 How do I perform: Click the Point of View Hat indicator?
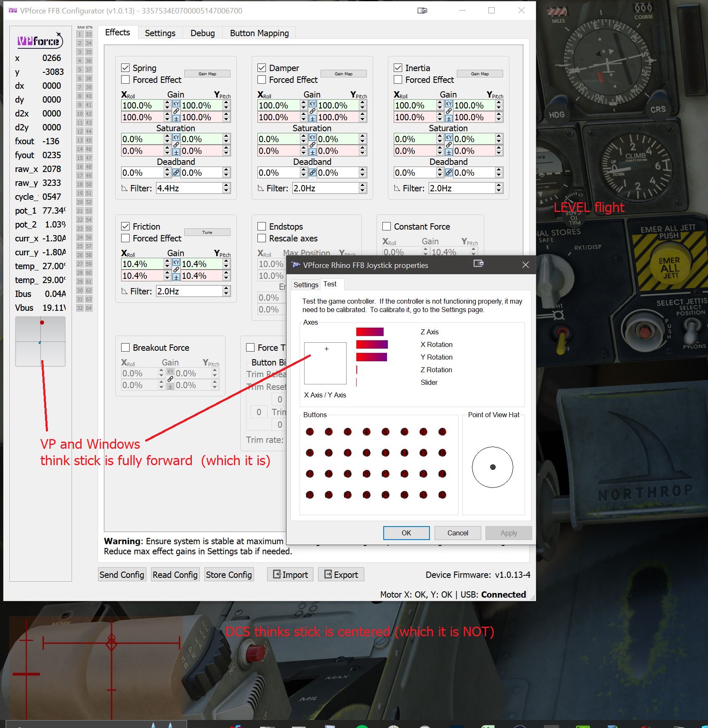coord(493,467)
